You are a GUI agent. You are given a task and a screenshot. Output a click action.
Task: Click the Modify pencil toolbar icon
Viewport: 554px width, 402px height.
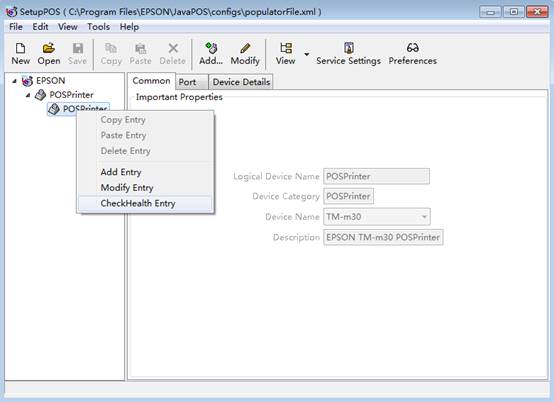tap(245, 48)
